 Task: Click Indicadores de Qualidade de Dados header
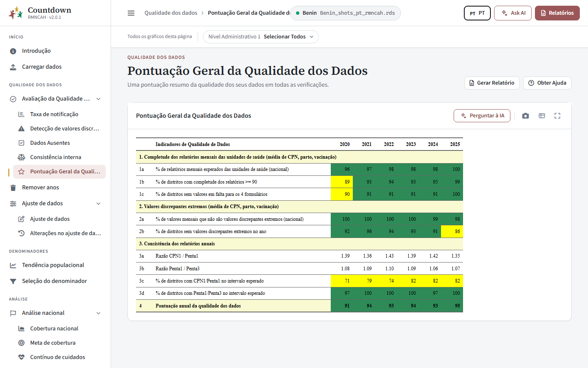[193, 144]
